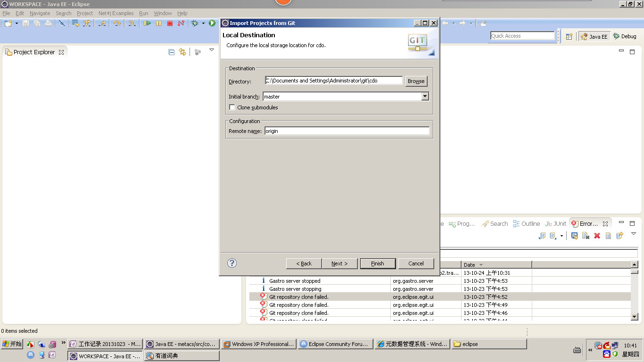644x362 pixels.
Task: Click Export Log icon
Action: [542, 236]
